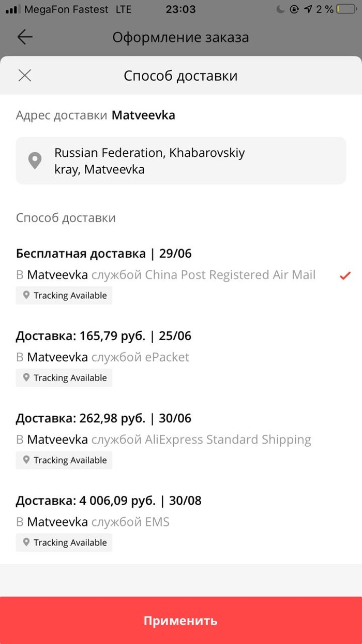Viewport: 362px width, 644px height.
Task: Tap the location pin in address box
Action: coord(35,161)
